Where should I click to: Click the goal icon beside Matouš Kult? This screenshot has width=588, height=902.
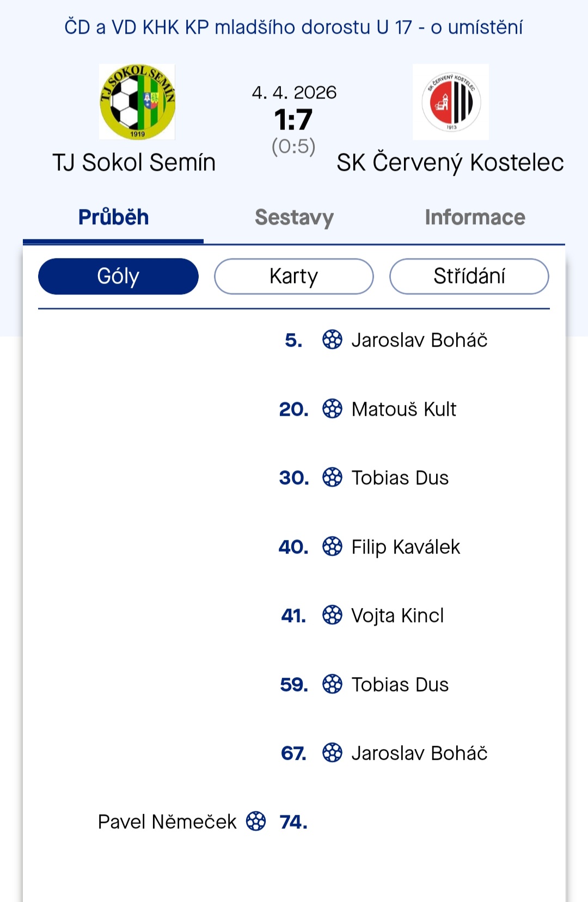coord(333,409)
